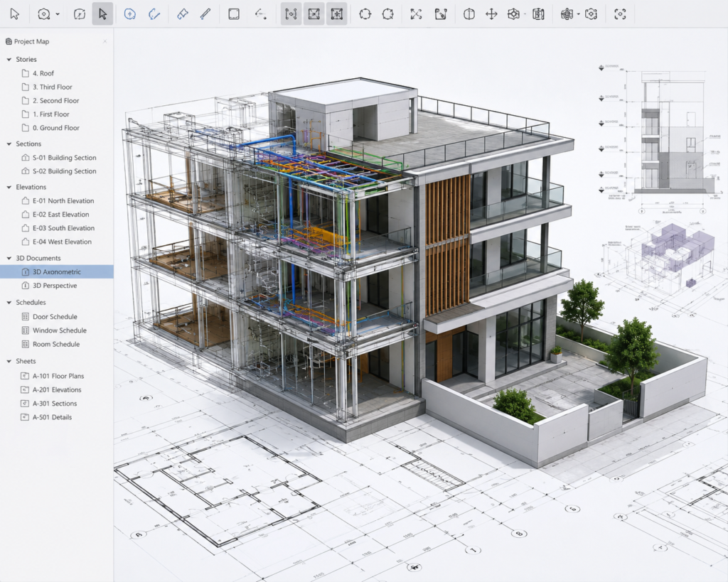Close the Project Map panel
The image size is (728, 582).
click(x=105, y=41)
